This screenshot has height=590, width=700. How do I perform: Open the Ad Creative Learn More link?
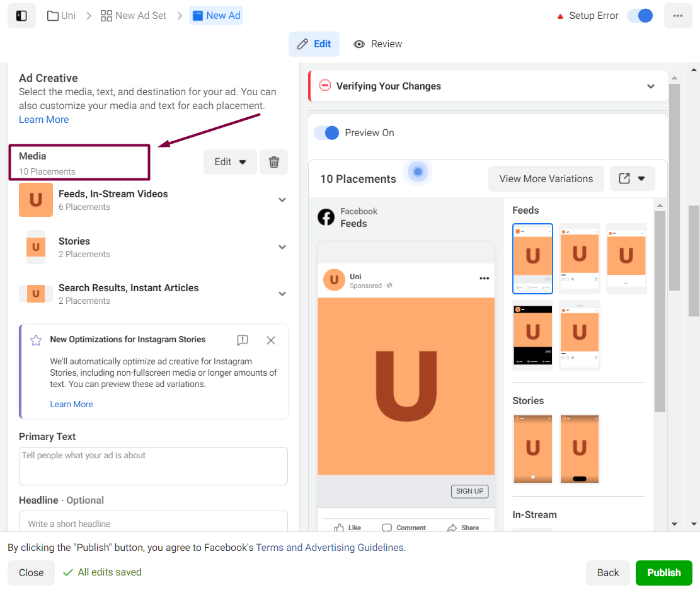tap(43, 120)
